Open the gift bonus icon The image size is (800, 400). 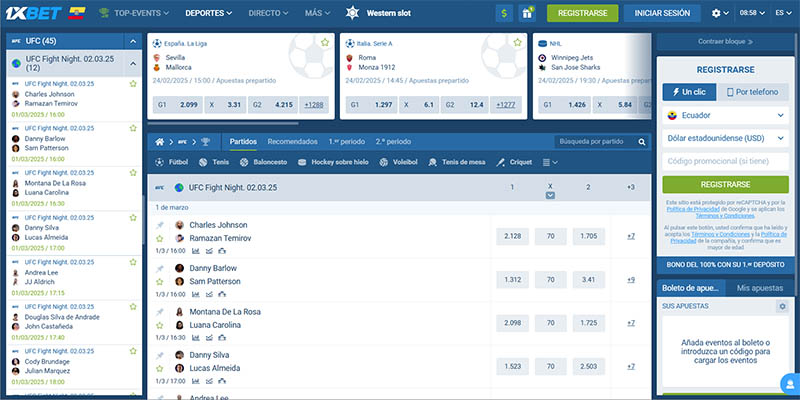tap(527, 13)
